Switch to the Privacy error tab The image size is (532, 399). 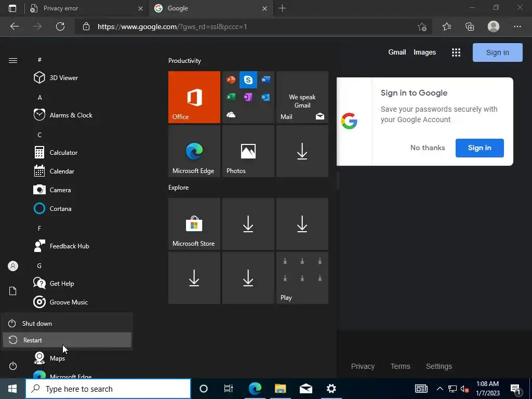tap(87, 8)
